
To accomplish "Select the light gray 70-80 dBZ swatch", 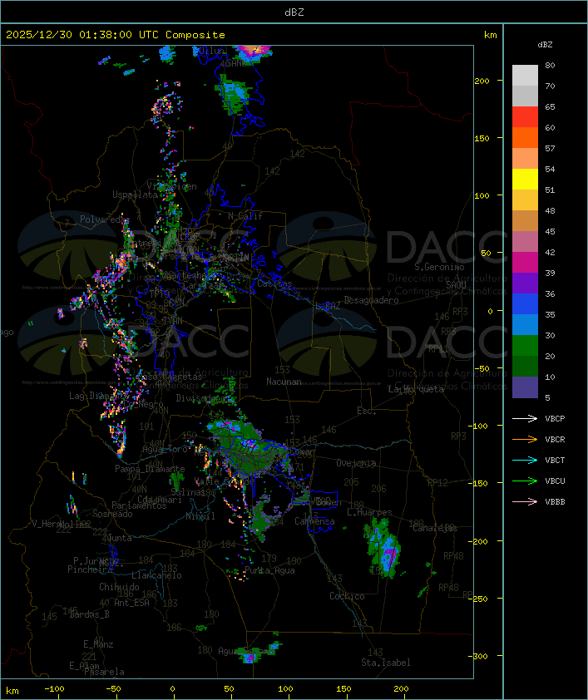I will point(525,76).
